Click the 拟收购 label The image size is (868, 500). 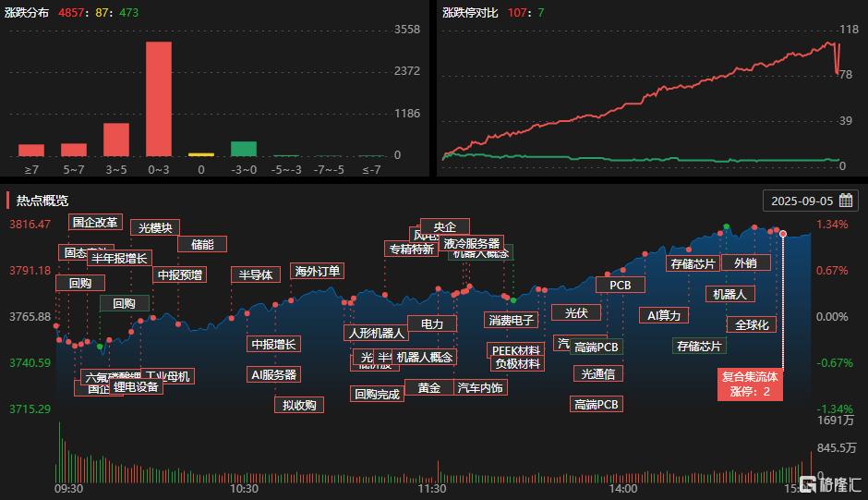tap(299, 405)
